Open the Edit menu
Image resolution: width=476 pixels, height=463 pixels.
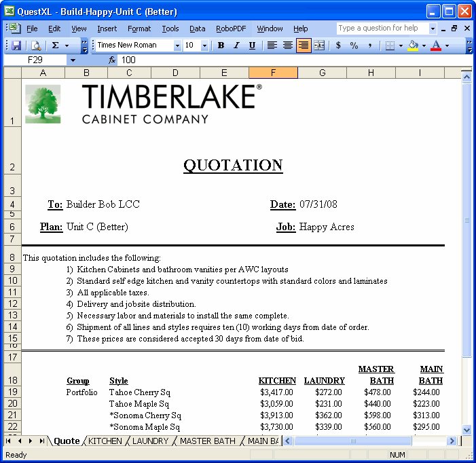54,29
